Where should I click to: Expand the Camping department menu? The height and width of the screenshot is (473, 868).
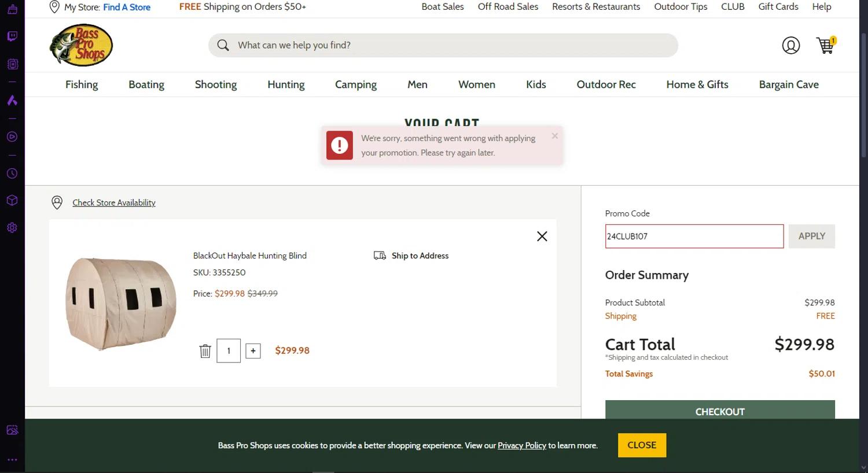pos(355,84)
